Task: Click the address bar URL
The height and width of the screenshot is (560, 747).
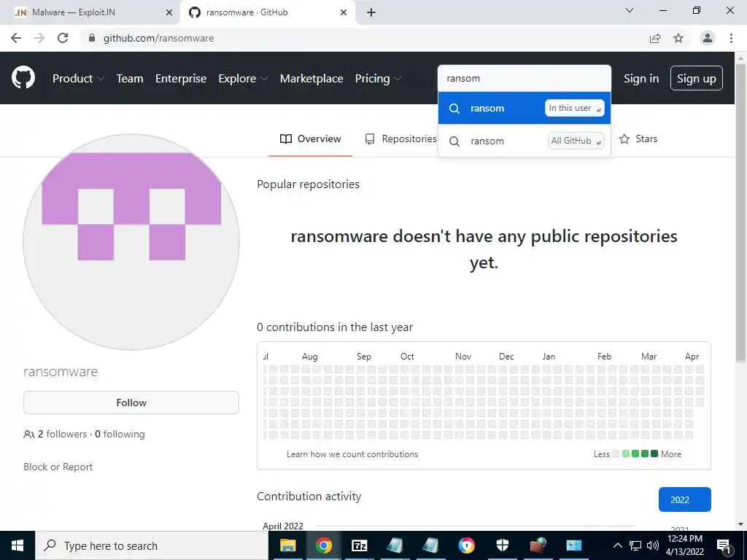Action: tap(158, 38)
